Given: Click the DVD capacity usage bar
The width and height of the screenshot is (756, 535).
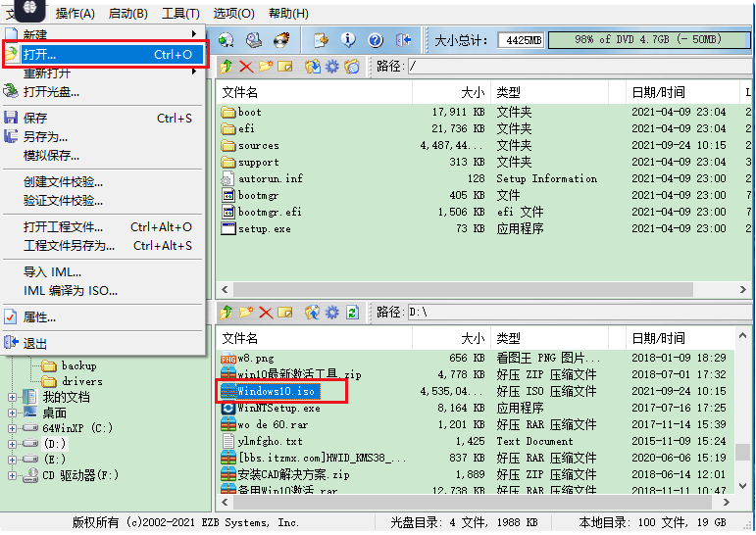Looking at the screenshot, I should tap(648, 40).
